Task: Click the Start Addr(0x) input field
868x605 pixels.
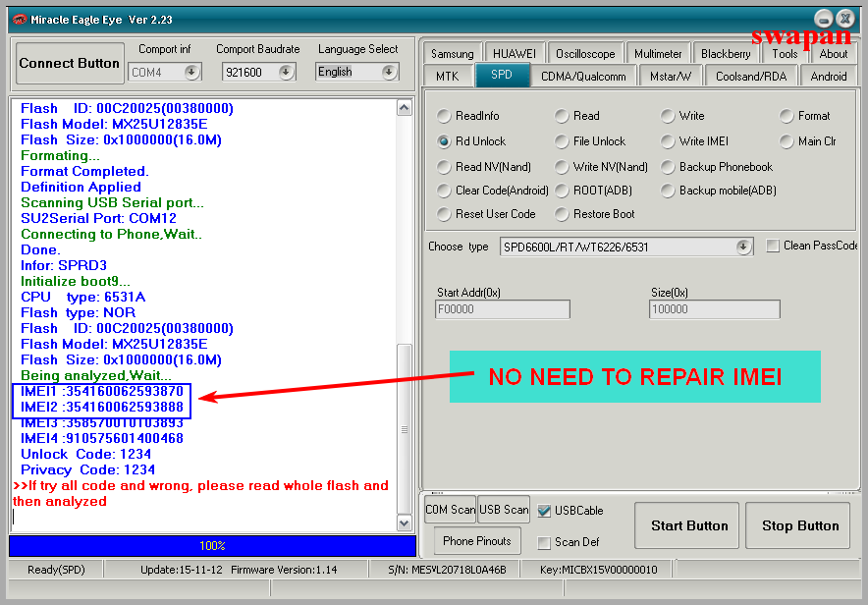Action: click(x=503, y=309)
